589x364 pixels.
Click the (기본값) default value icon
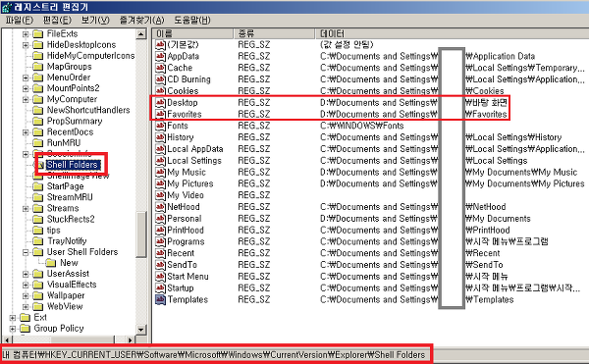[160, 45]
